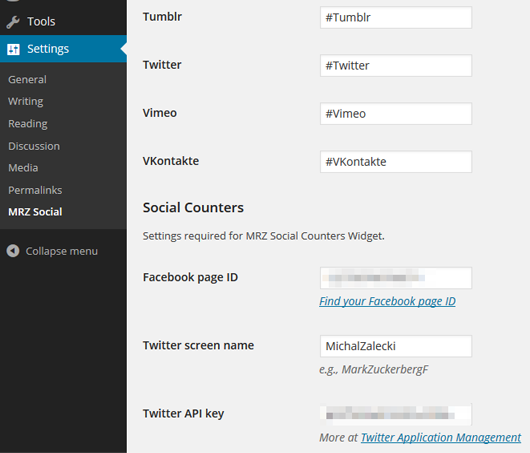Image resolution: width=530 pixels, height=453 pixels.
Task: Focus the Twitter API key field
Action: 396,414
